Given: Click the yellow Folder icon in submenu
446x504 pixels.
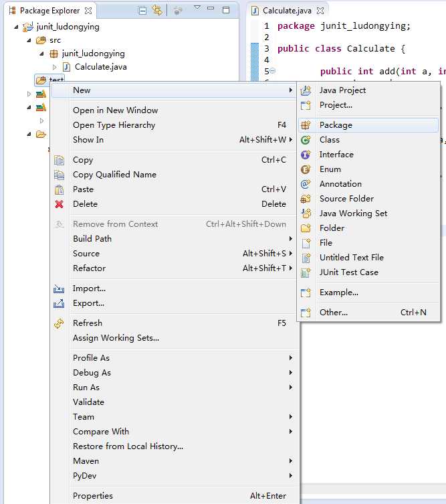Looking at the screenshot, I should coord(306,228).
